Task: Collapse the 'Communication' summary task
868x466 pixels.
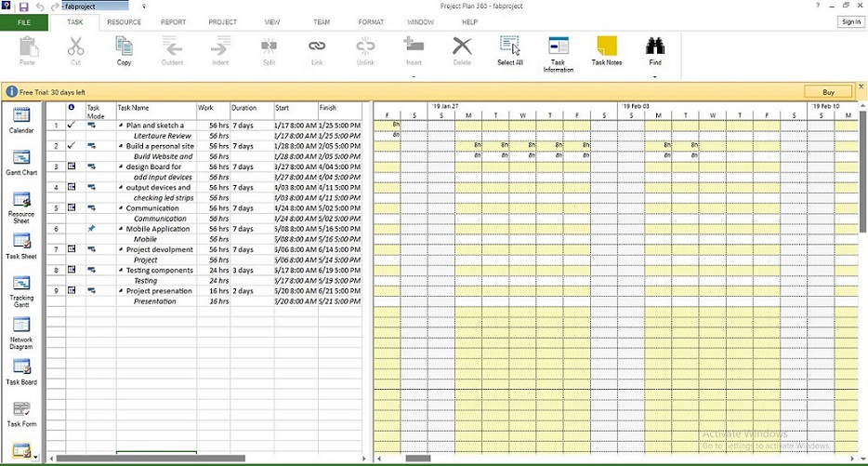Action: point(121,208)
